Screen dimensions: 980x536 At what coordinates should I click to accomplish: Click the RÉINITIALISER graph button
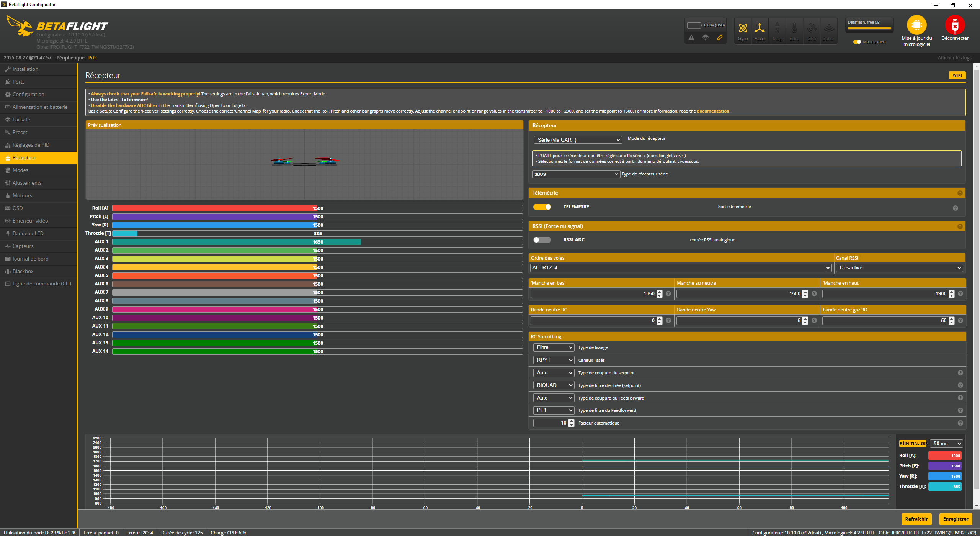coord(913,444)
